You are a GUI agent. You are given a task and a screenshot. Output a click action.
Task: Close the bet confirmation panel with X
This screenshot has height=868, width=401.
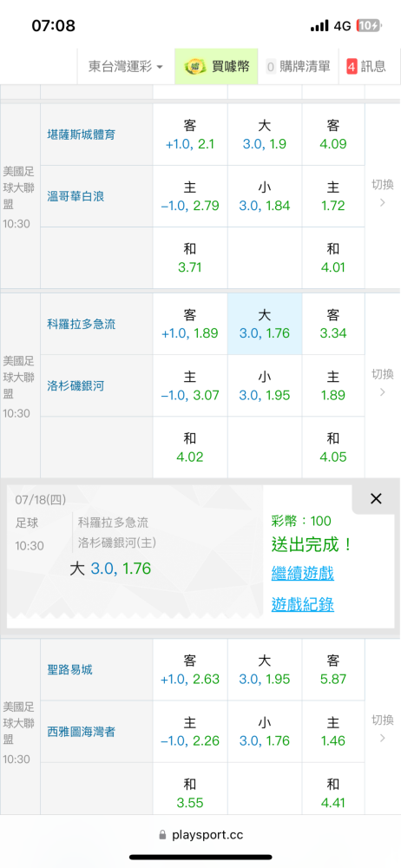pos(376,499)
